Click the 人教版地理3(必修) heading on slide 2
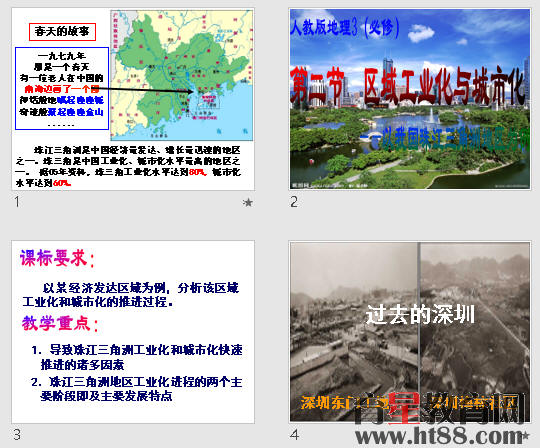 pyautogui.click(x=345, y=28)
